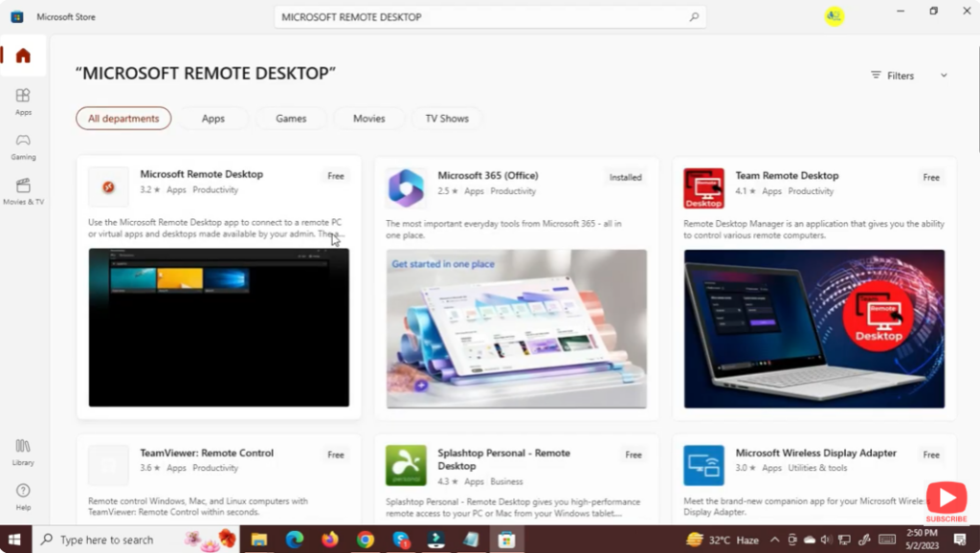Viewport: 980px width, 553px height.
Task: Open OneDrive from the system tray
Action: pos(809,540)
